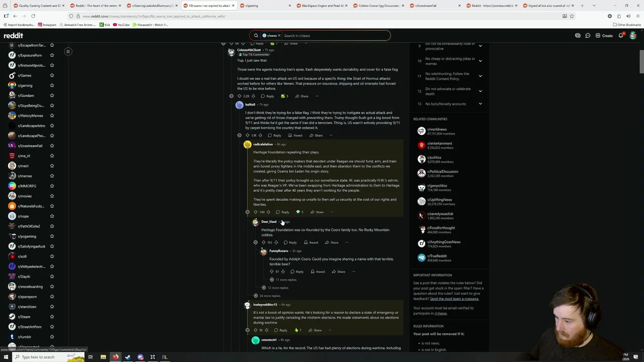Expand rule 10 about cheap jokes or memes
Screen dimensions: 644x362
[480, 61]
